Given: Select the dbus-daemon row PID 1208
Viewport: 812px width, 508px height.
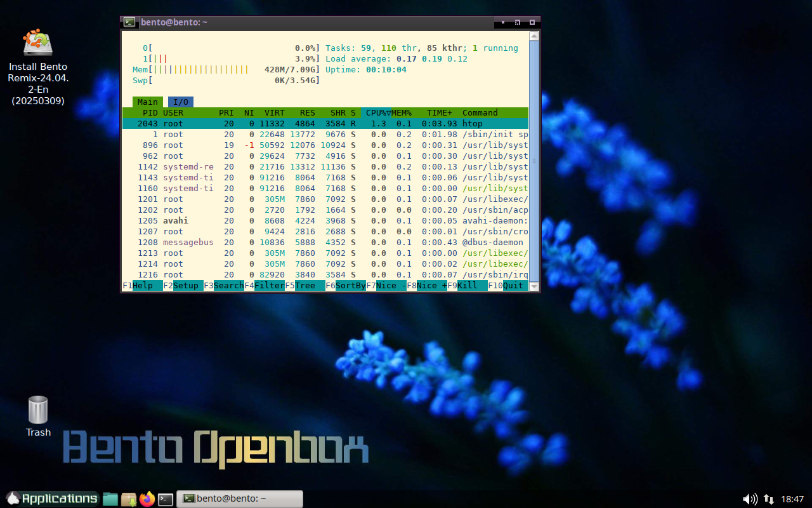Looking at the screenshot, I should [x=325, y=242].
